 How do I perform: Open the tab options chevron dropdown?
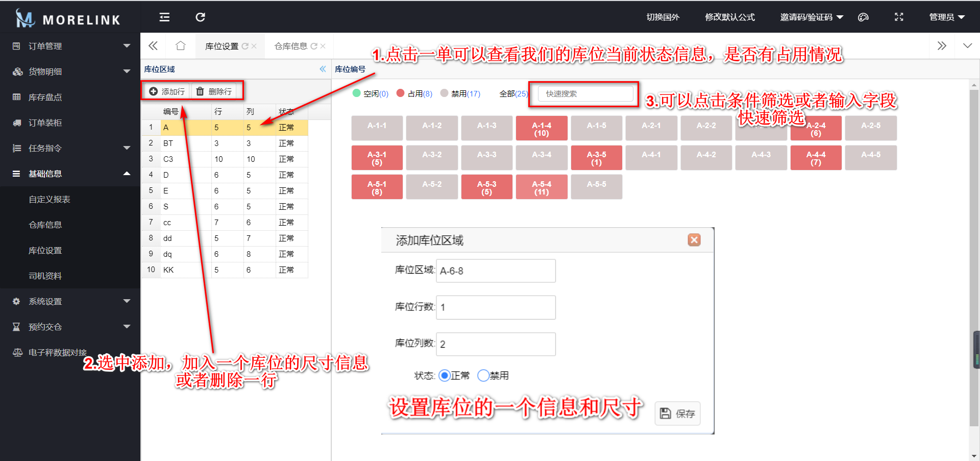click(x=967, y=46)
